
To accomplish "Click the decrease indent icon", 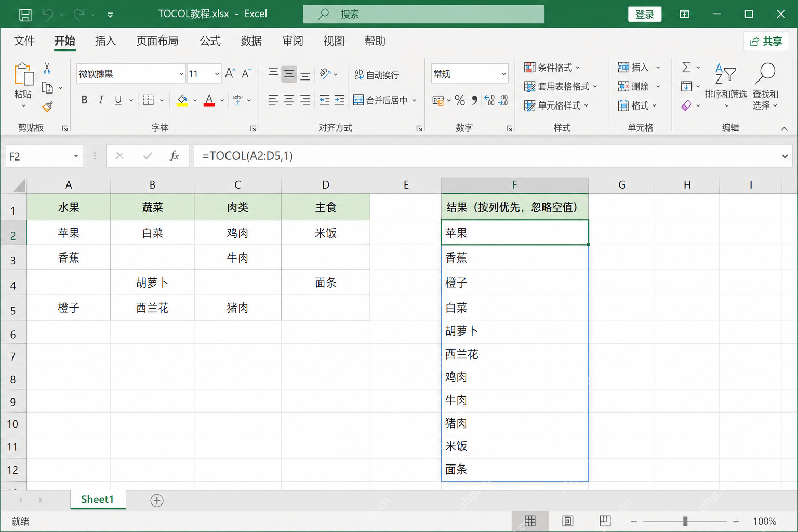I will pos(324,100).
